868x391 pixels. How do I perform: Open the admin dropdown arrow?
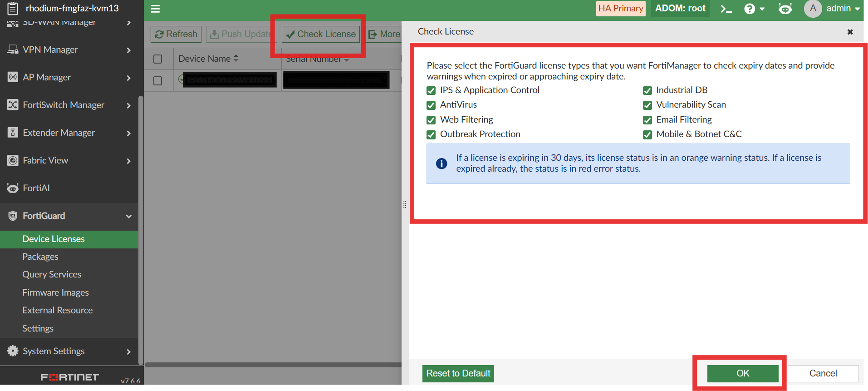[x=857, y=9]
